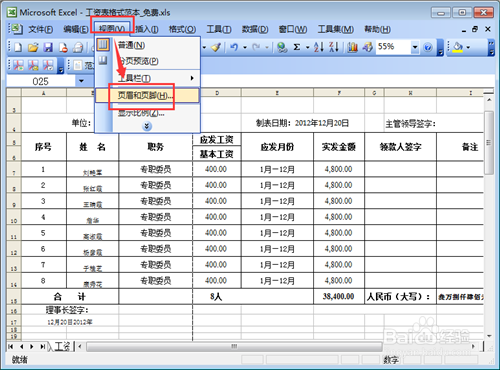Click the 实发金额 header cell

[x=339, y=147]
